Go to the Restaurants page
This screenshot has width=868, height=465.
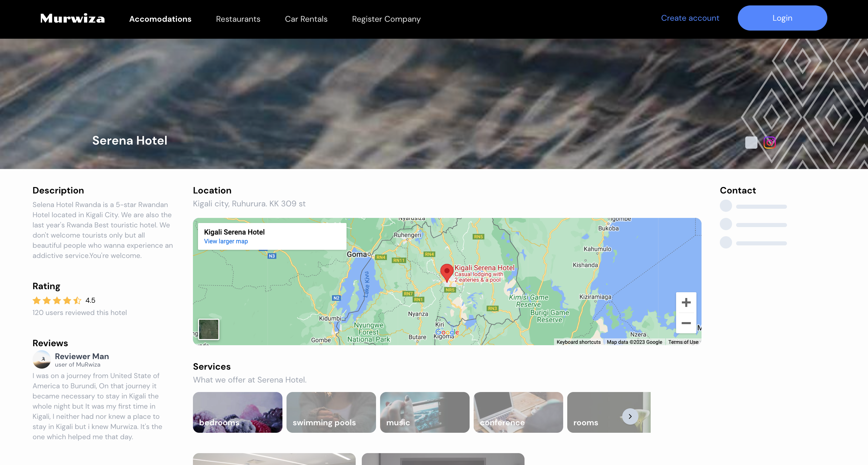(238, 19)
